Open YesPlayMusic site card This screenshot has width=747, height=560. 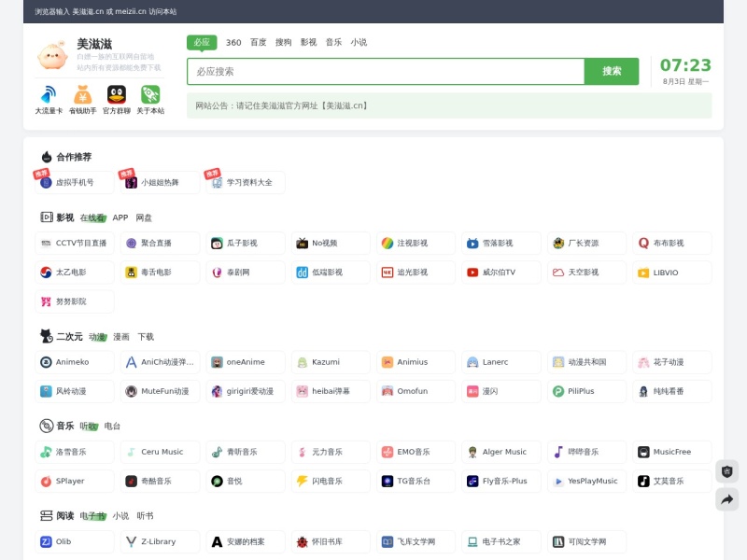[586, 481]
